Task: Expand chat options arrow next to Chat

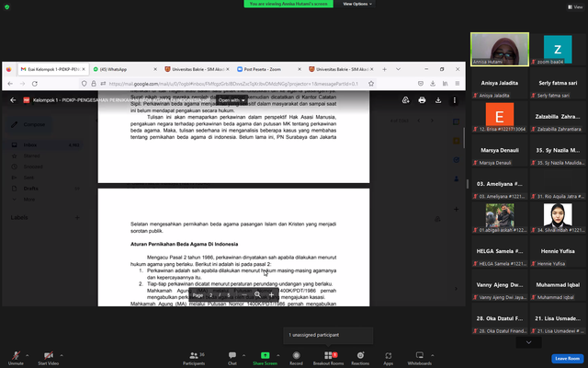Action: tap(243, 355)
